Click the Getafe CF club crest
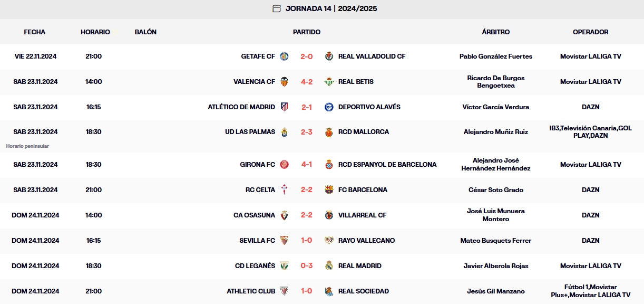This screenshot has height=304, width=644. point(285,56)
